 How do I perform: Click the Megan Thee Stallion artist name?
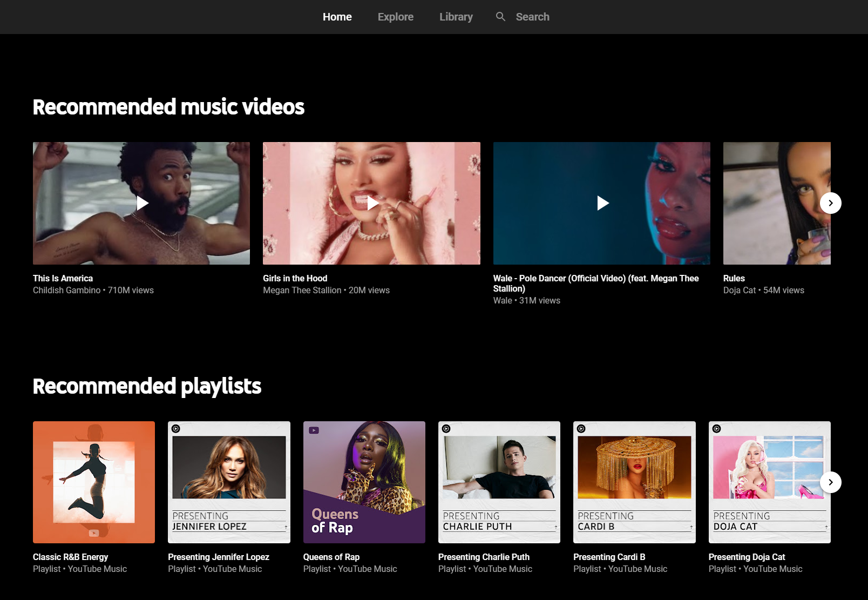[x=301, y=290]
